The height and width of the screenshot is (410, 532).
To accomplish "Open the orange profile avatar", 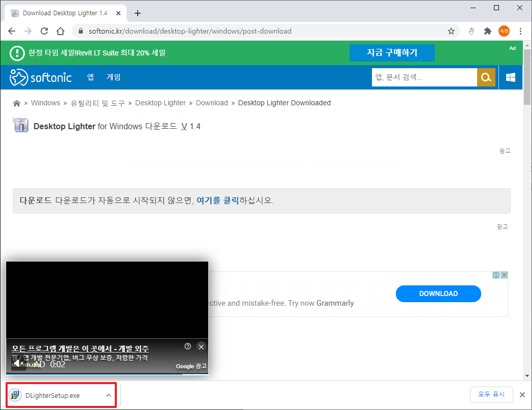I will click(x=504, y=31).
